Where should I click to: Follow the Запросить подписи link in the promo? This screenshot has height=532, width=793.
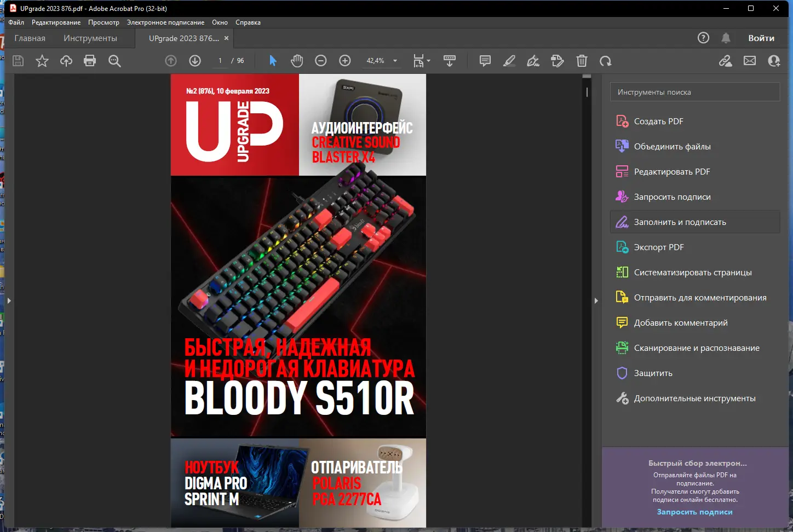pos(694,512)
